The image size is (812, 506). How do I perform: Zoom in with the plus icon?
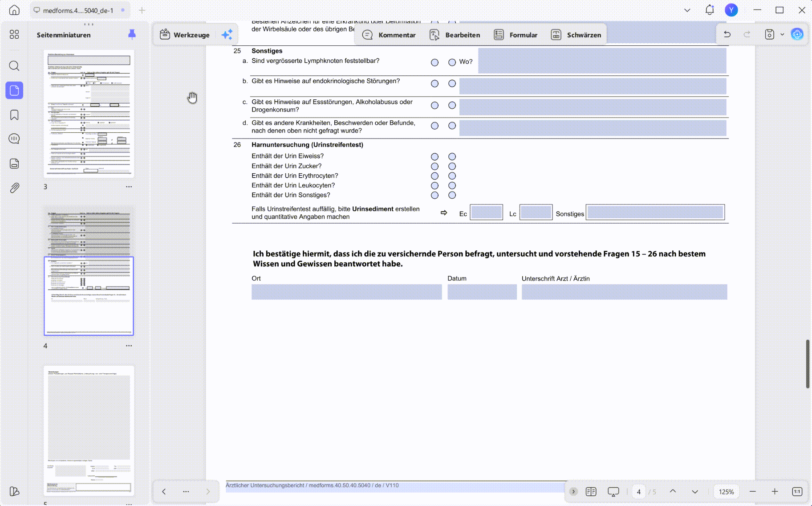(775, 491)
